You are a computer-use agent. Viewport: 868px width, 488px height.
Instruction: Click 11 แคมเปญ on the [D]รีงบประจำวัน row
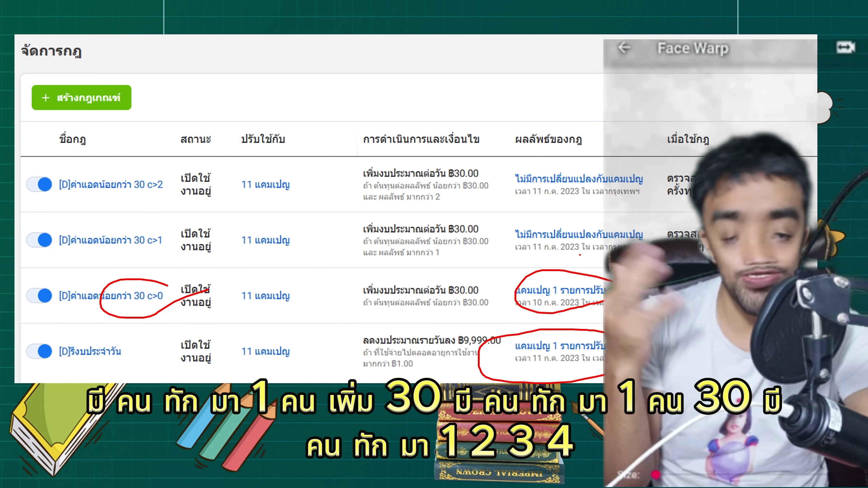tap(266, 351)
